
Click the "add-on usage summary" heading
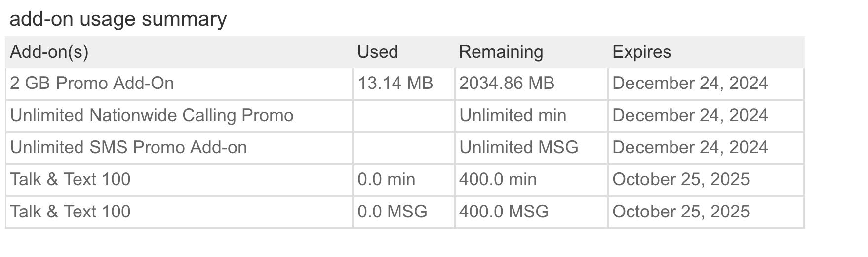118,19
